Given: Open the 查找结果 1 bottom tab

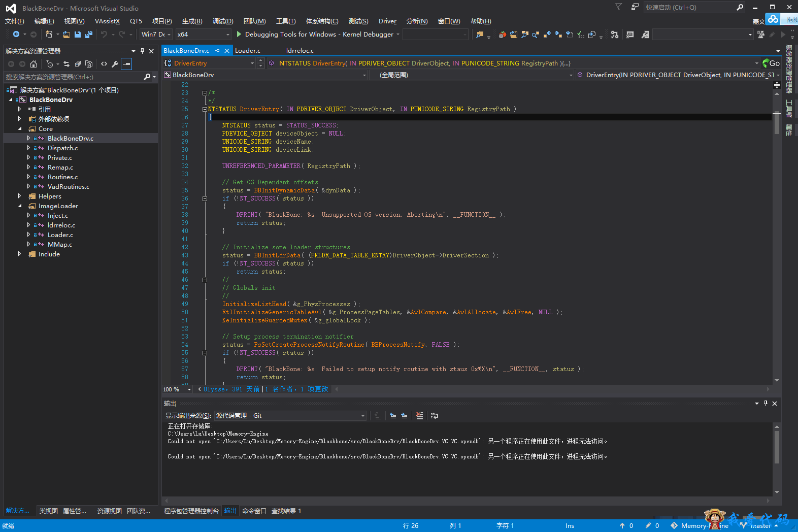Looking at the screenshot, I should pos(286,511).
